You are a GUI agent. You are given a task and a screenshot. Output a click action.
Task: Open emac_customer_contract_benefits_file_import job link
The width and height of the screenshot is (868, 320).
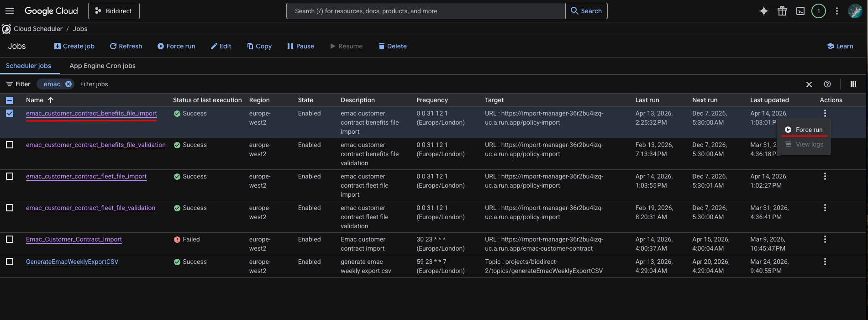tap(91, 113)
